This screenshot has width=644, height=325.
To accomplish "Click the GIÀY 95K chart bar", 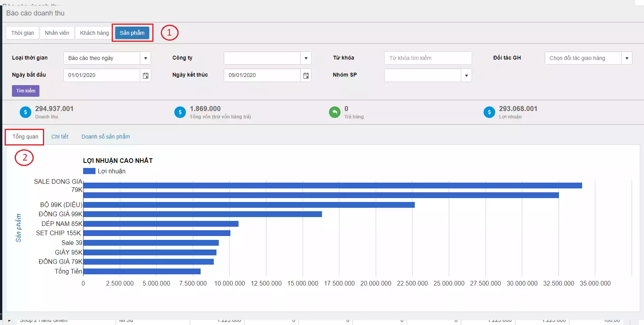I will (x=150, y=252).
